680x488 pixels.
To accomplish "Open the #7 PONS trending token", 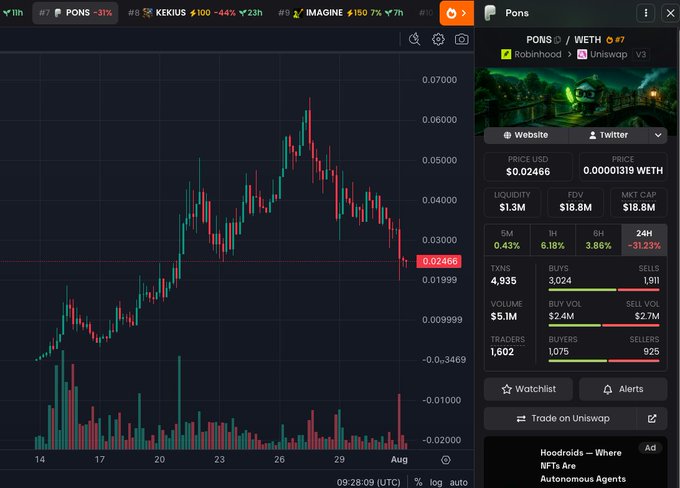I will [75, 13].
